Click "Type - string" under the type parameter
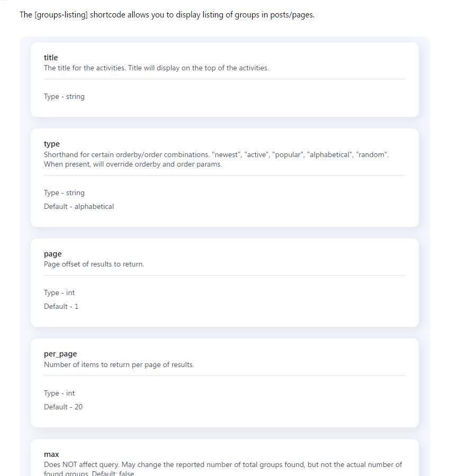 [64, 193]
